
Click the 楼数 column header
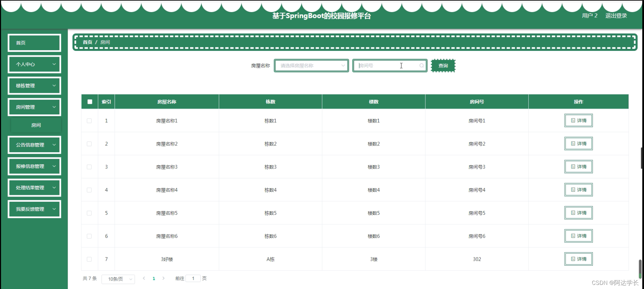coord(374,102)
